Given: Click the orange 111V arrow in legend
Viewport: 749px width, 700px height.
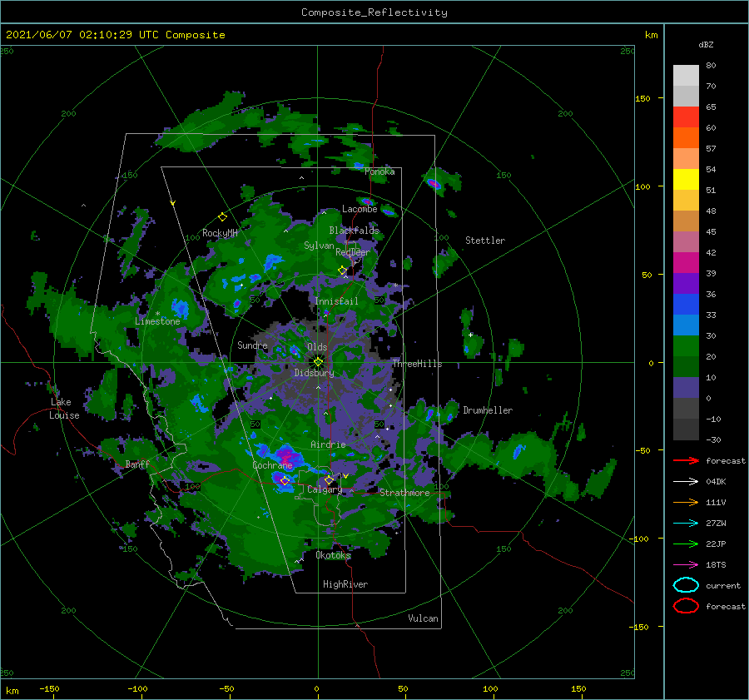Looking at the screenshot, I should point(686,502).
